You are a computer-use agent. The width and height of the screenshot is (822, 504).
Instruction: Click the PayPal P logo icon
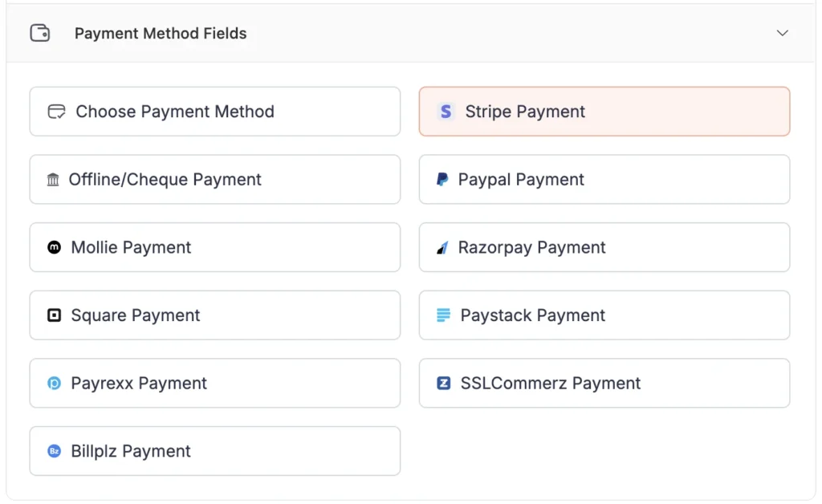pos(442,179)
